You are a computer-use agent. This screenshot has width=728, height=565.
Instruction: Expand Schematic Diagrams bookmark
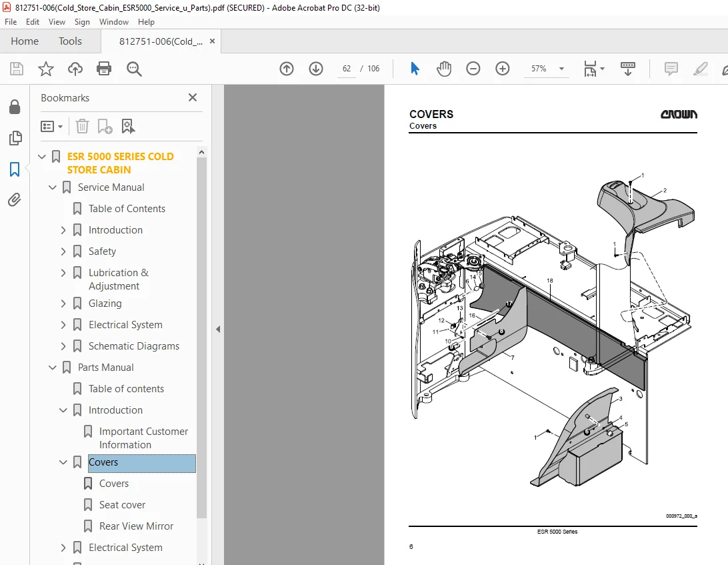tap(63, 346)
